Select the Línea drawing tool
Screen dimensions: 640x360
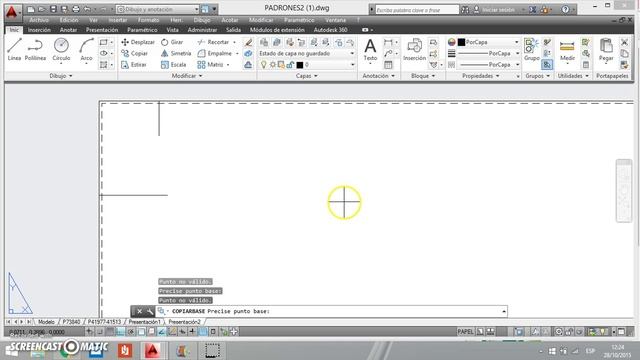(14, 49)
